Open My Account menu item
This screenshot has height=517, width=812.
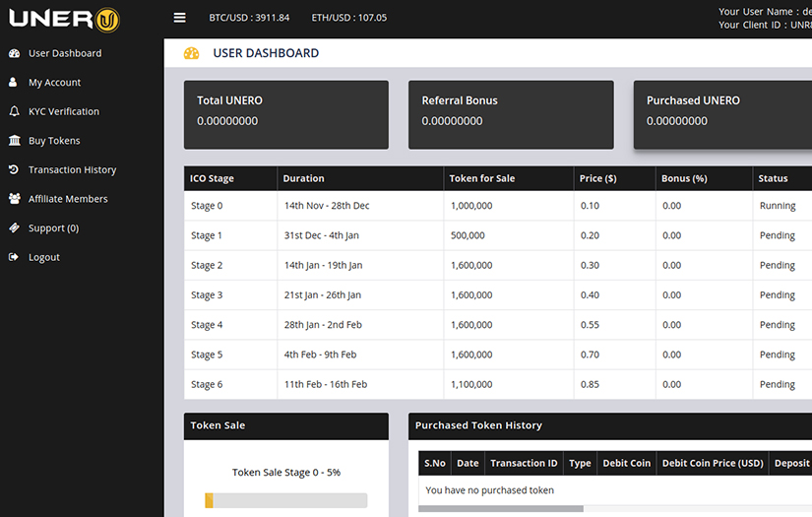coord(55,83)
